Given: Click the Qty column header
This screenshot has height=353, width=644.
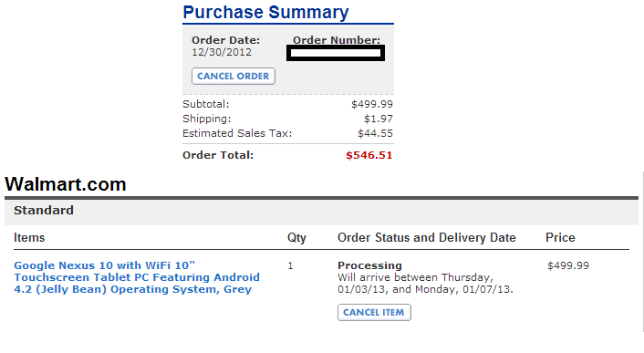Looking at the screenshot, I should 296,238.
